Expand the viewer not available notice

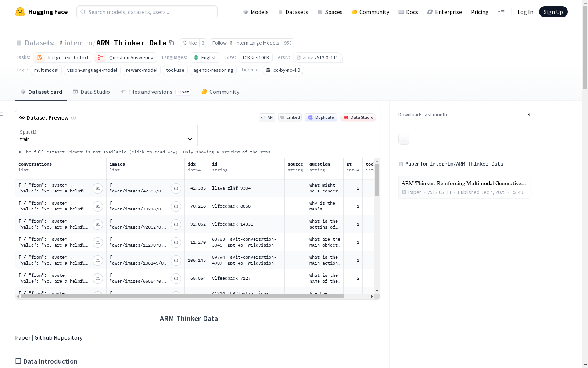coord(146,152)
